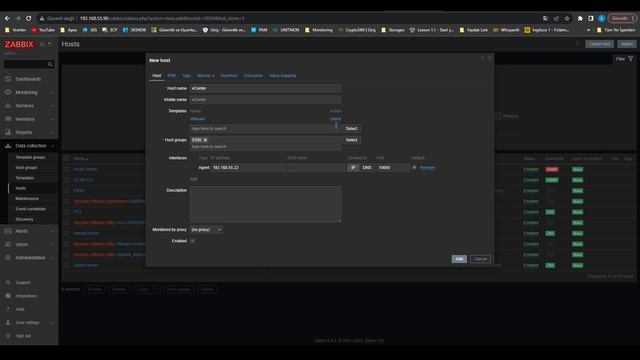Switch to the Macros tab

205,76
